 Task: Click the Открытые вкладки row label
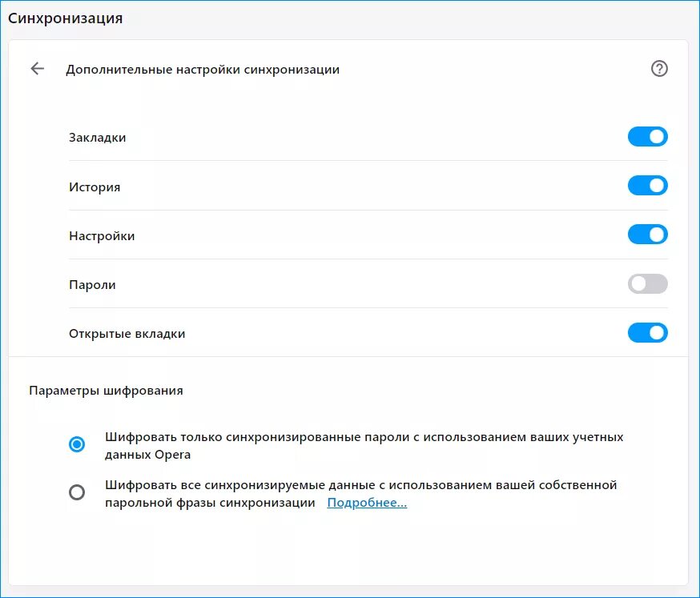[x=127, y=334]
